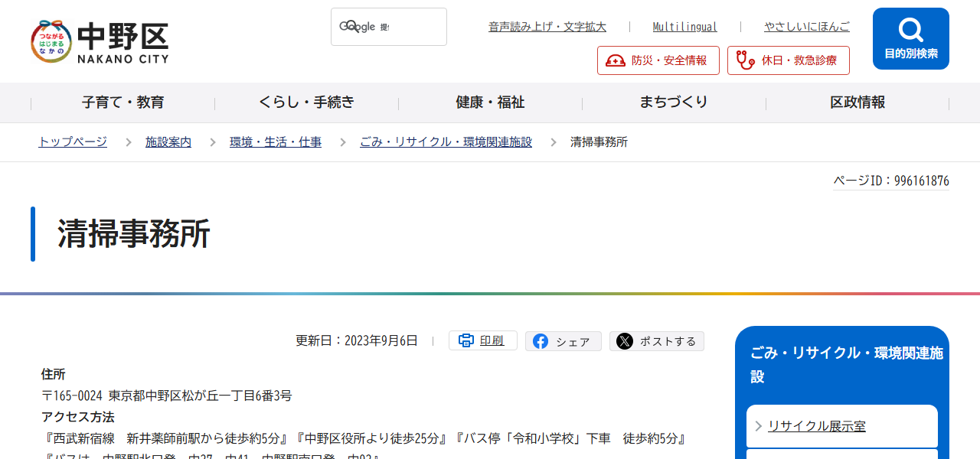Click the ごみ・リサイクル・環境関連施設 sidebar heading
Viewport: 980px width, 459px height.
click(x=847, y=365)
